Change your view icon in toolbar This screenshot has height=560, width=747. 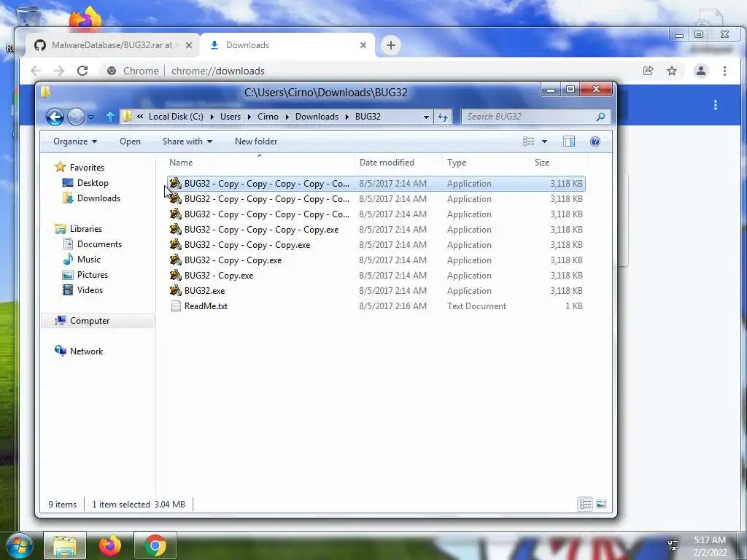[x=528, y=141]
